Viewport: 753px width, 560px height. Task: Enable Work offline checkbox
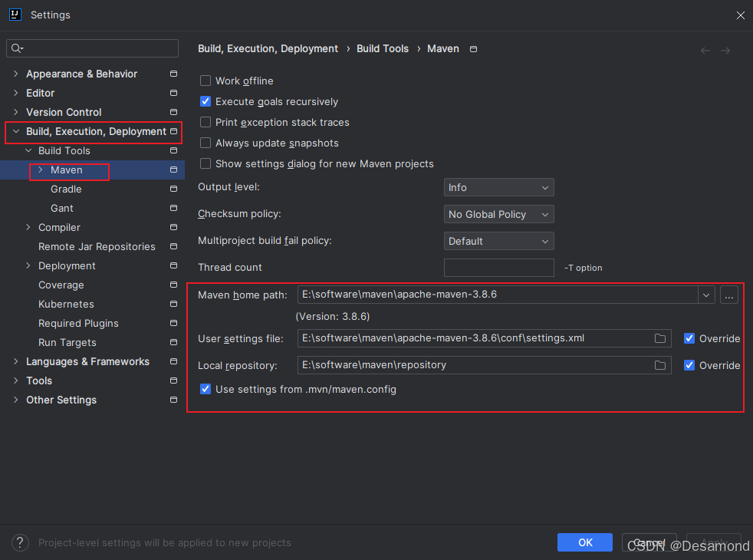205,81
